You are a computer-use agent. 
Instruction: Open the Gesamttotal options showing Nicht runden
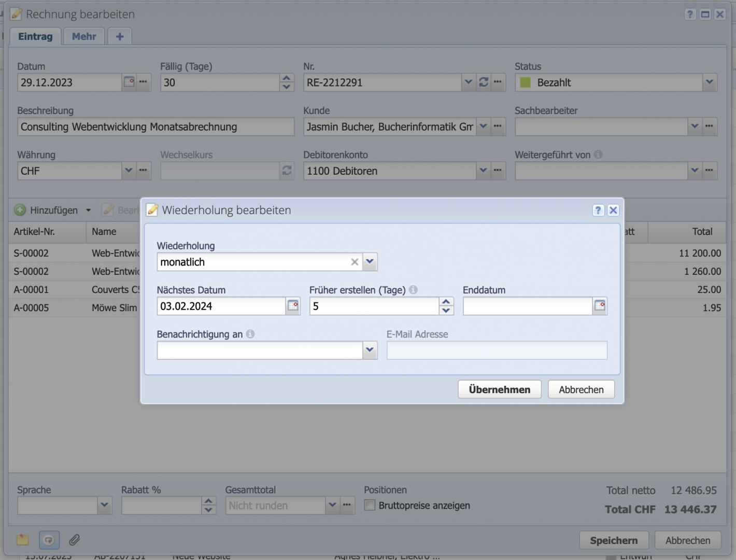pos(332,505)
